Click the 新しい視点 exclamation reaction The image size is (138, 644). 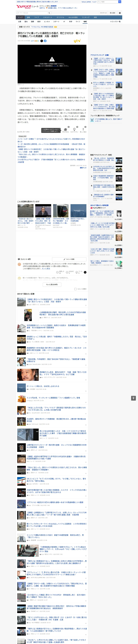(83, 130)
